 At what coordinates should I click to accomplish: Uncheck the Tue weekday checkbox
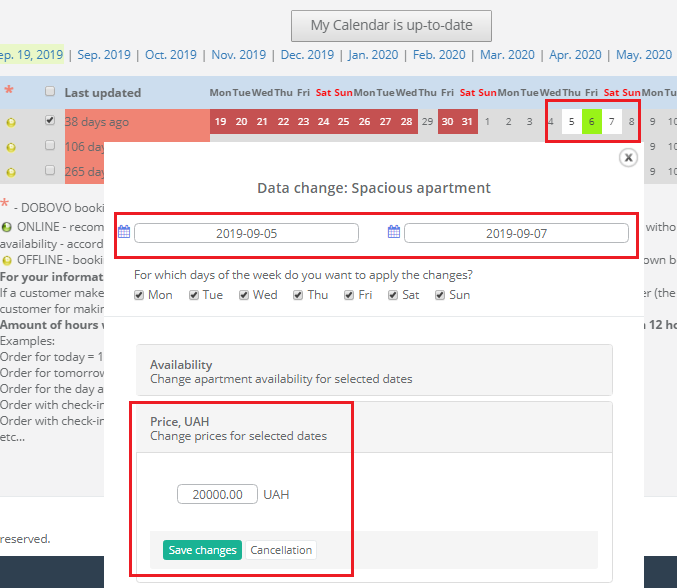pos(194,295)
